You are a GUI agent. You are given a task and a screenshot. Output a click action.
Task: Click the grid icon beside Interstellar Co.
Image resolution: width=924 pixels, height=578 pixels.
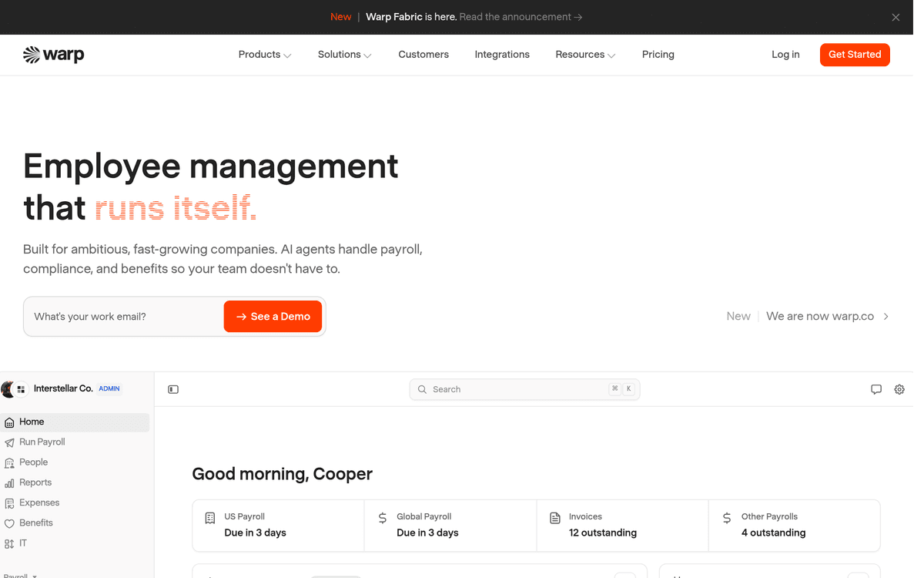pos(22,389)
